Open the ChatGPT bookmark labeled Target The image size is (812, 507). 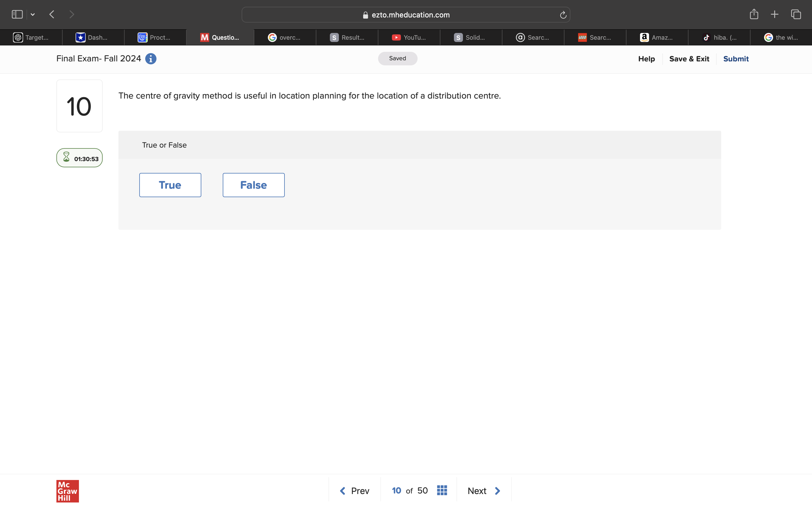pos(32,37)
